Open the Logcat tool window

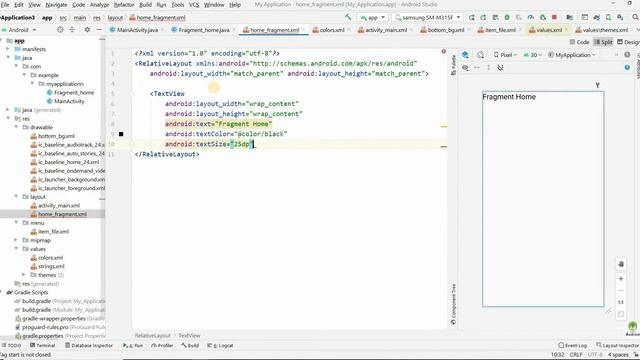[220, 345]
